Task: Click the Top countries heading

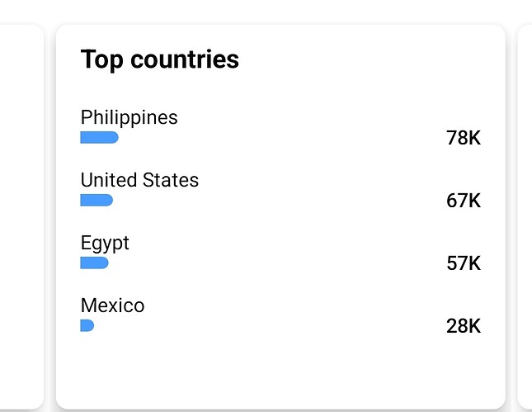Action: (160, 59)
